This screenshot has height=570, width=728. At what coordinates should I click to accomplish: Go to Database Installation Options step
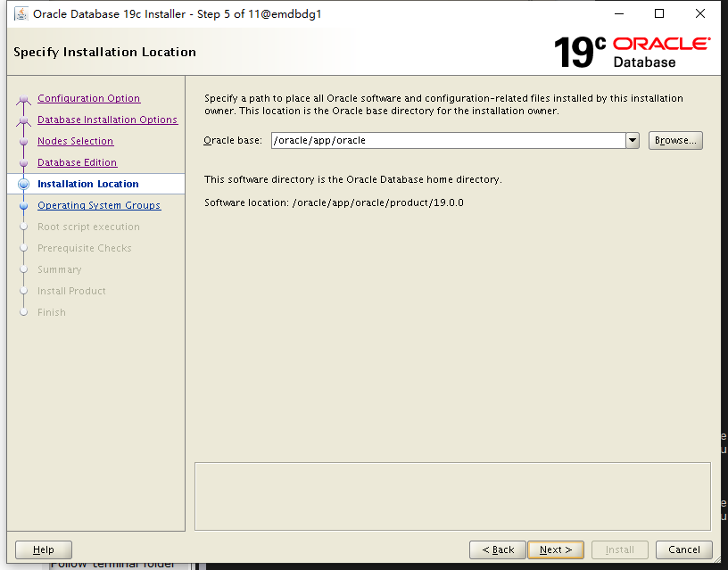pos(107,120)
